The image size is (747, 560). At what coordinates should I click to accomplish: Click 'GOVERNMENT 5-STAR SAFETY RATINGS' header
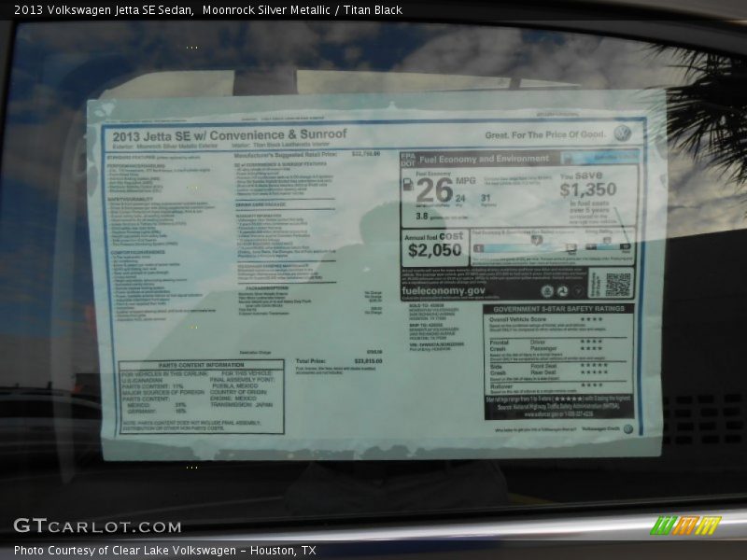pyautogui.click(x=558, y=309)
